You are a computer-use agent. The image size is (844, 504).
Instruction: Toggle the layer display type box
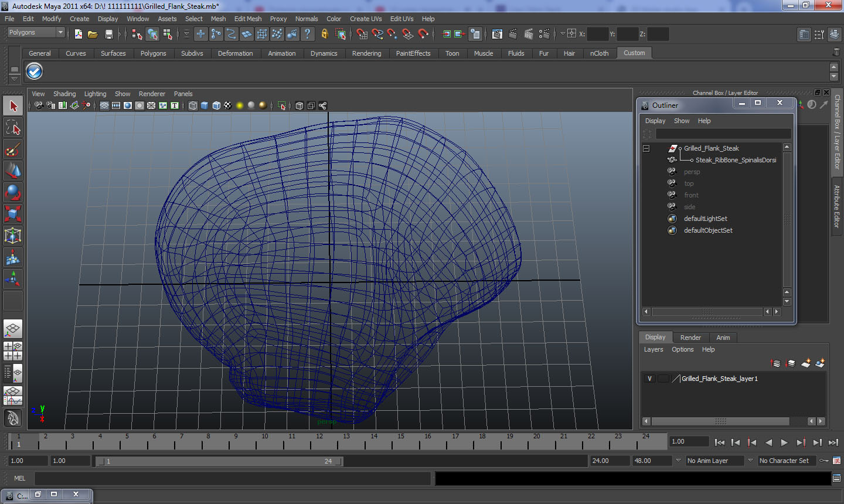coord(663,379)
